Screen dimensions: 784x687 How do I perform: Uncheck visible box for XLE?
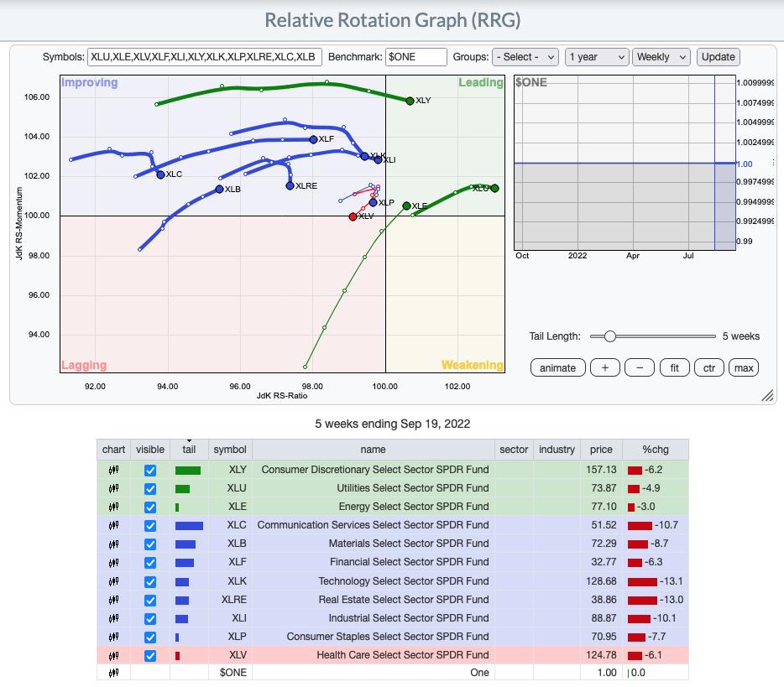click(x=150, y=507)
